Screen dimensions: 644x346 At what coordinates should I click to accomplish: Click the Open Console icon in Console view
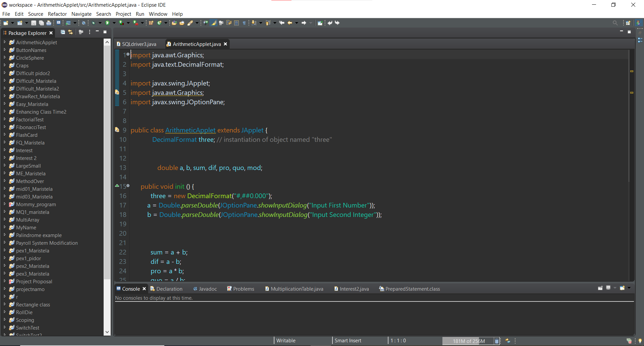point(622,288)
